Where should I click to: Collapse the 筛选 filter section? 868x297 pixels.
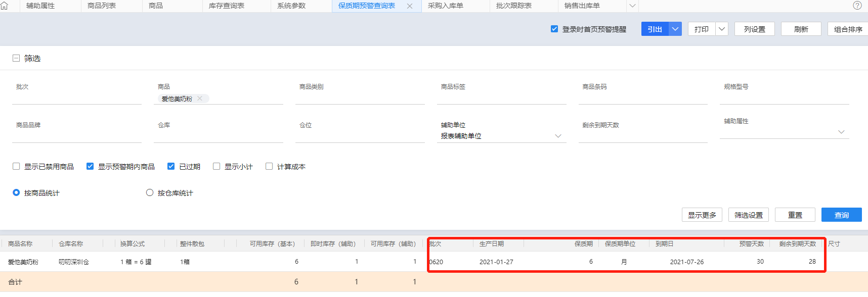(x=16, y=58)
